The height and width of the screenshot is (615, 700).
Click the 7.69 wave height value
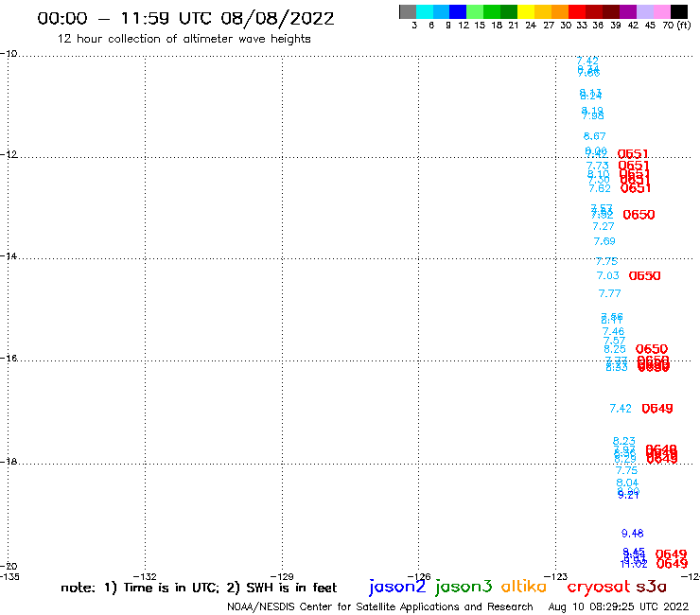pos(604,241)
